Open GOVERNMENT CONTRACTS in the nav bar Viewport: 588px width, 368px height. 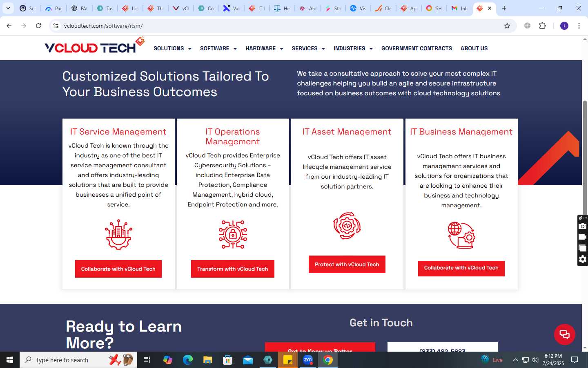(416, 48)
